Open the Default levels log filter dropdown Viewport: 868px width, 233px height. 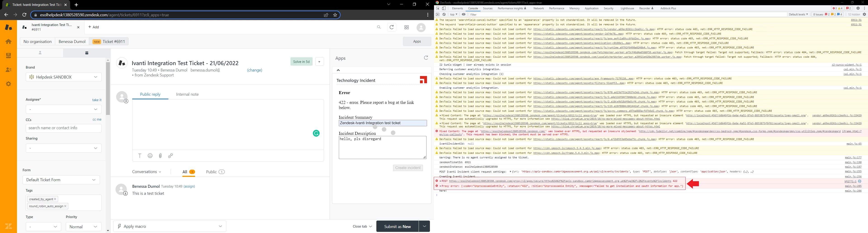coord(798,14)
